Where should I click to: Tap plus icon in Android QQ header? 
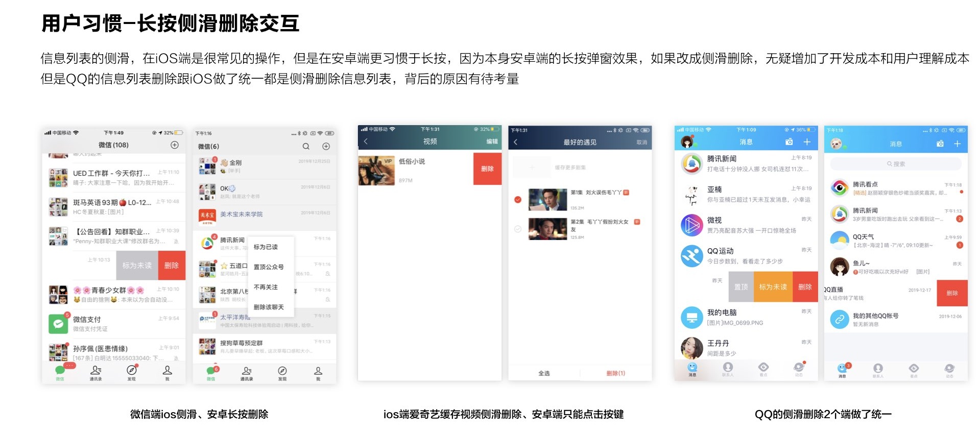958,144
